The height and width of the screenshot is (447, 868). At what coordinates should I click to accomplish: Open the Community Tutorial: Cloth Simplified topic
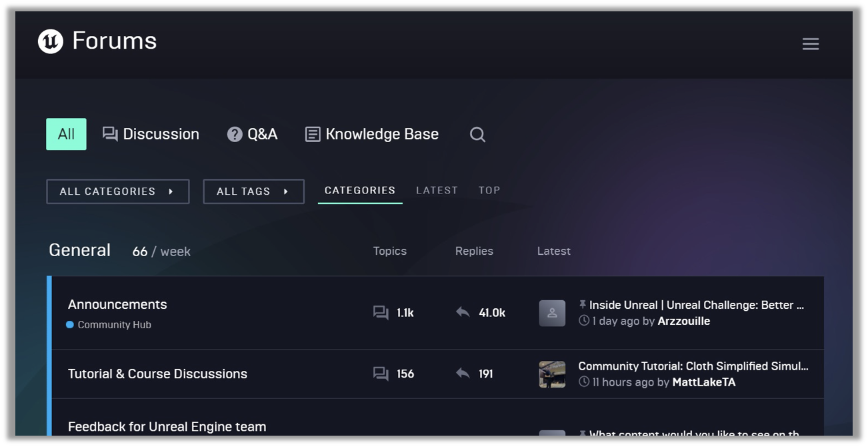(693, 366)
